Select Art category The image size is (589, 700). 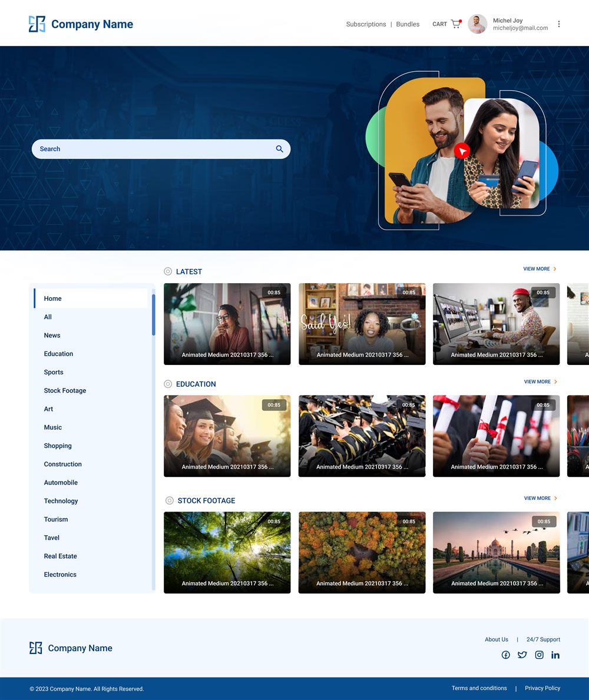pyautogui.click(x=48, y=409)
